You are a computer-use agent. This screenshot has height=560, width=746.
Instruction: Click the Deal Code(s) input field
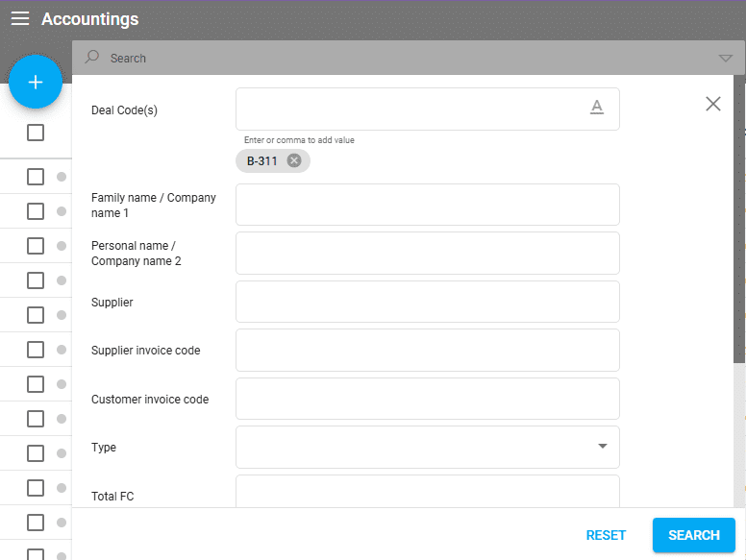coord(409,109)
